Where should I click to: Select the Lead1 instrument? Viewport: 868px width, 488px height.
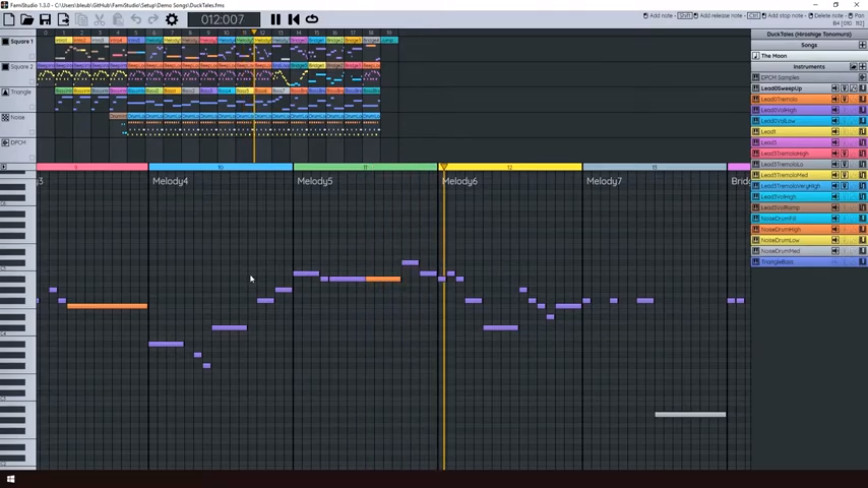click(x=808, y=132)
